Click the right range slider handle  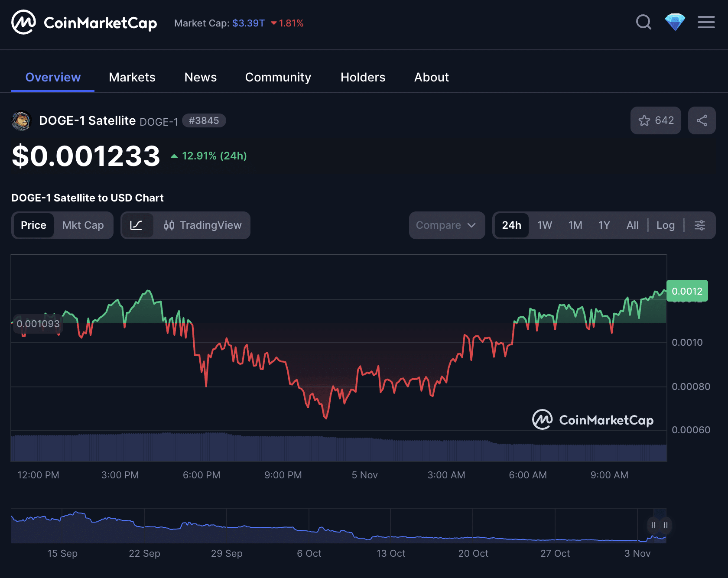point(665,525)
